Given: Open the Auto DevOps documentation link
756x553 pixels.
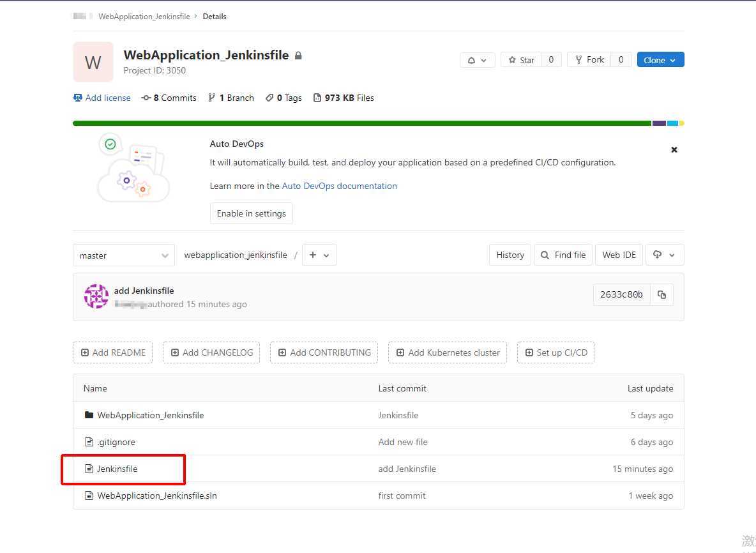Looking at the screenshot, I should coord(340,186).
